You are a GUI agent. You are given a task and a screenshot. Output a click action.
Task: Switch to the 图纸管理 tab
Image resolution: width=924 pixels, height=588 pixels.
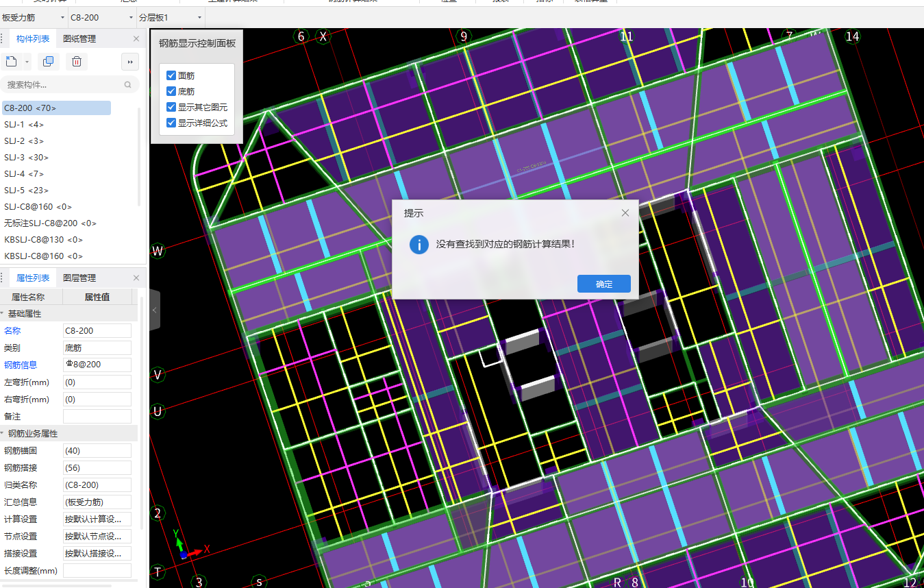[x=79, y=39]
